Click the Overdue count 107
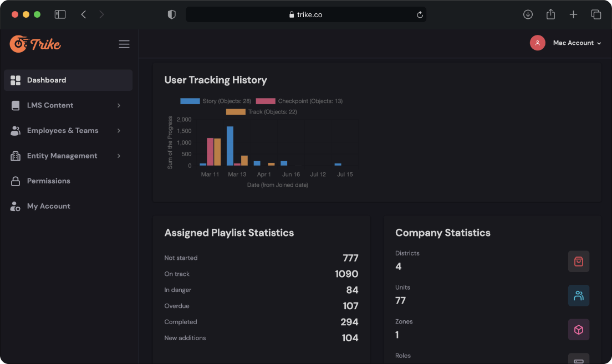 350,306
